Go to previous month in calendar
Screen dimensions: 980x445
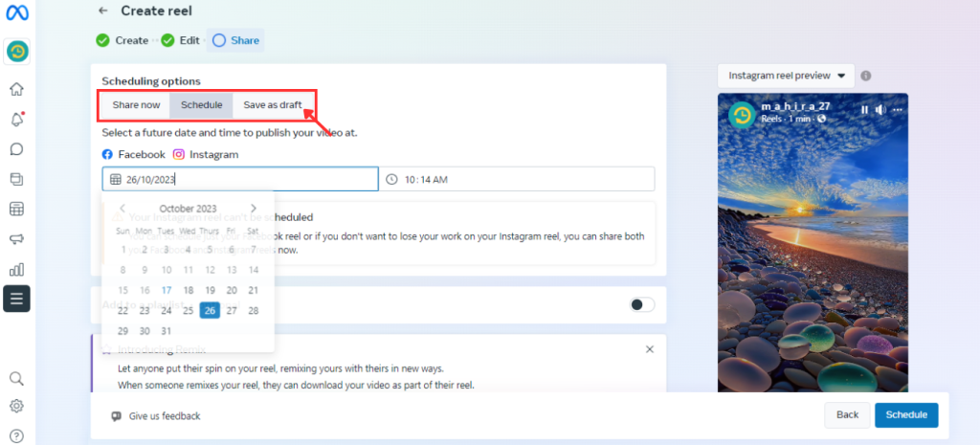(x=122, y=208)
